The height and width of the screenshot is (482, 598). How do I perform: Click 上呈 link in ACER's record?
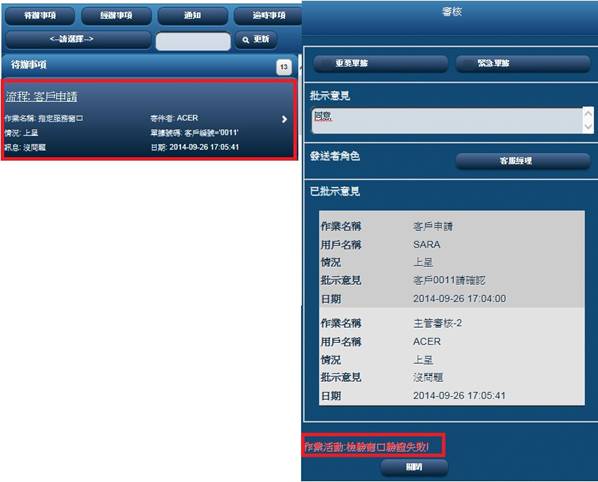pos(423,360)
